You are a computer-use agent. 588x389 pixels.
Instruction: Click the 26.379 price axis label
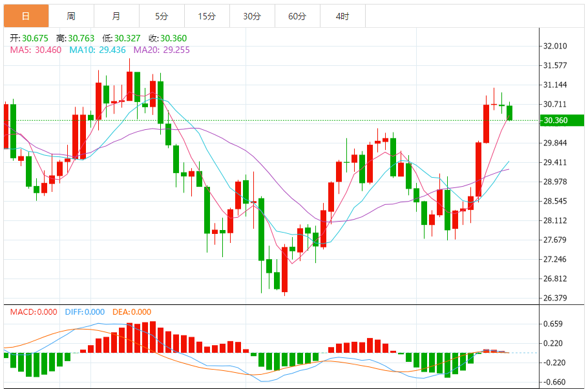[x=555, y=299]
